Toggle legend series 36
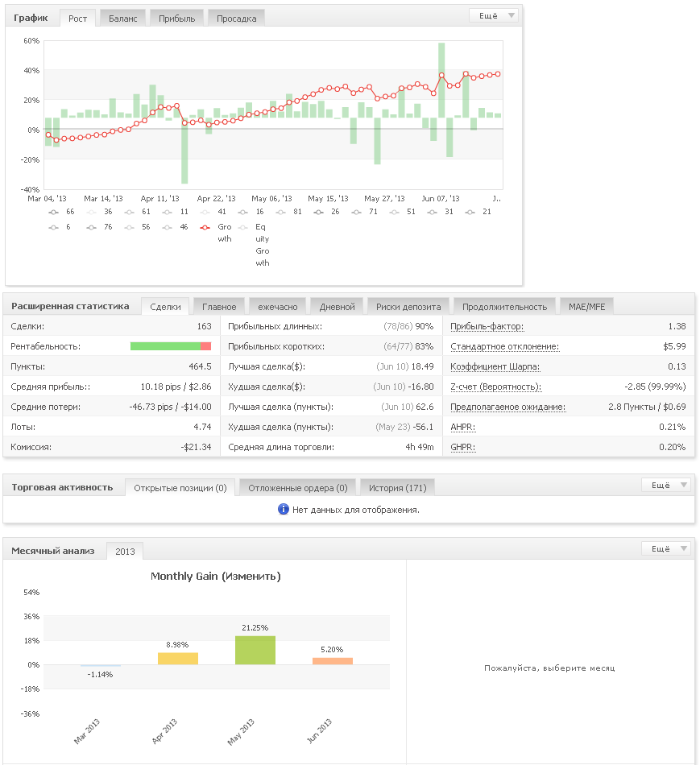700x765 pixels. (100, 212)
